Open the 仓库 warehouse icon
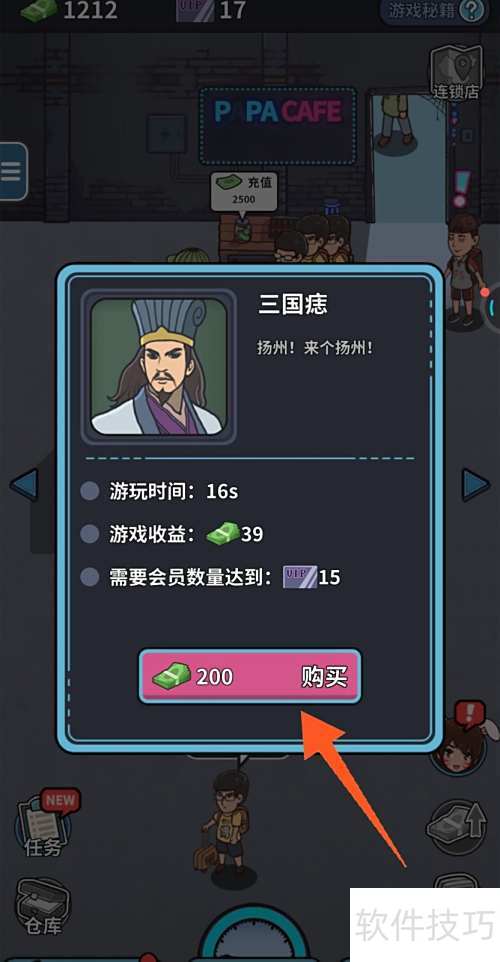The width and height of the screenshot is (500, 962). 43,908
